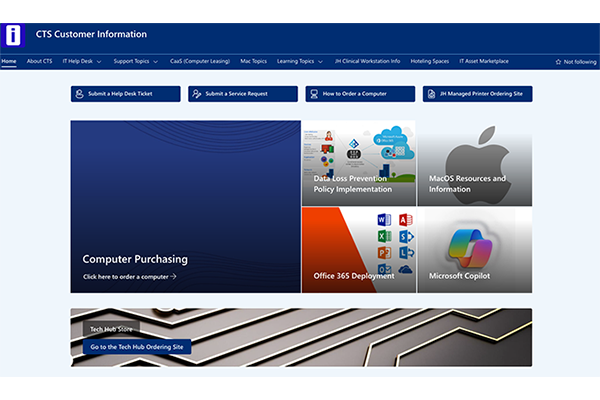
Task: Click the CTS site logo icon
Action: pos(13,35)
